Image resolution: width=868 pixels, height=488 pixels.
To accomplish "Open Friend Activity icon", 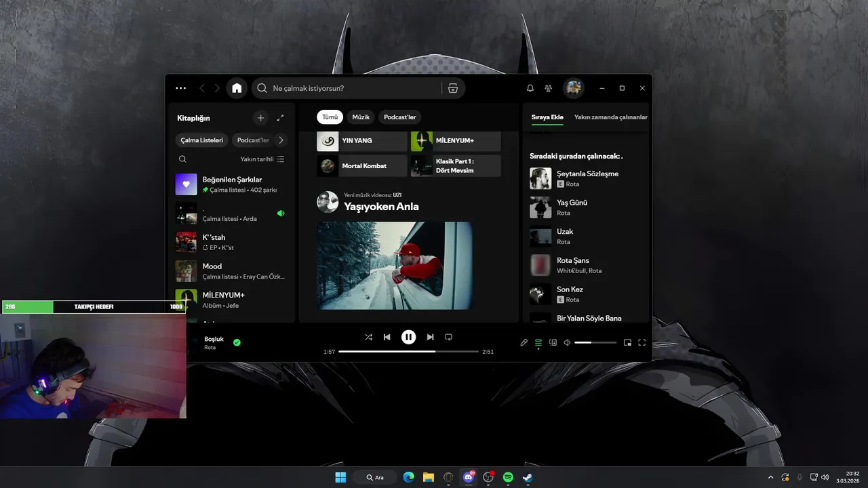I will (x=549, y=88).
